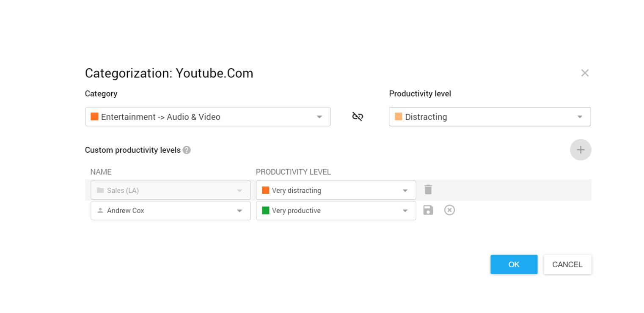Open the Sales (LA) name dropdown
The image size is (644, 313).
coord(171,190)
